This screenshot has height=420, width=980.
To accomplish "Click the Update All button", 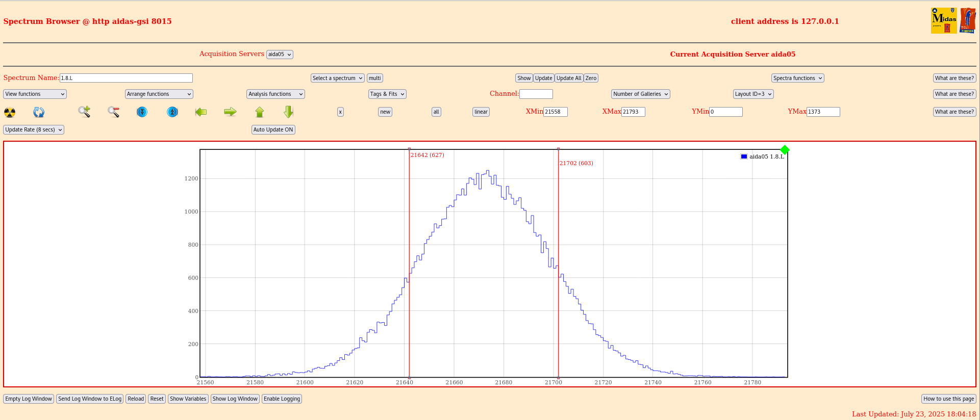I will (x=569, y=78).
